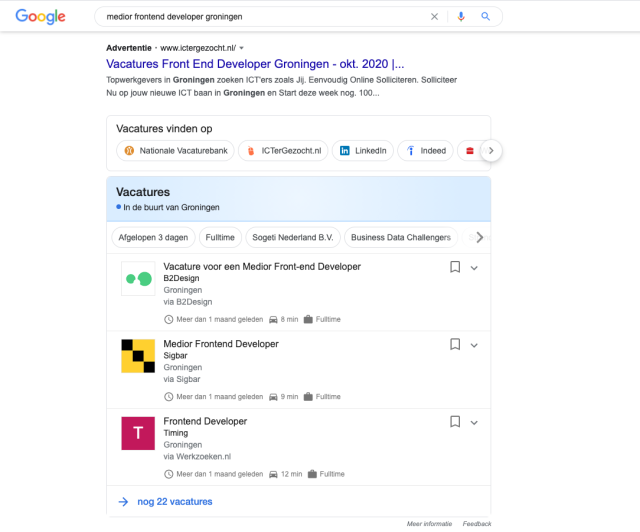Select the ICTerGezocht.nl chip
Screen dimensions: 640x532
pos(283,151)
